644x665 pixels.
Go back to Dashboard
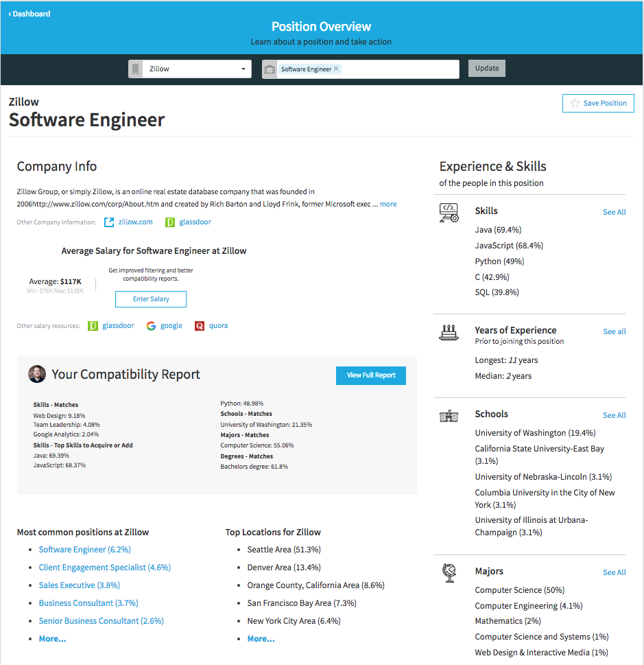pos(29,14)
